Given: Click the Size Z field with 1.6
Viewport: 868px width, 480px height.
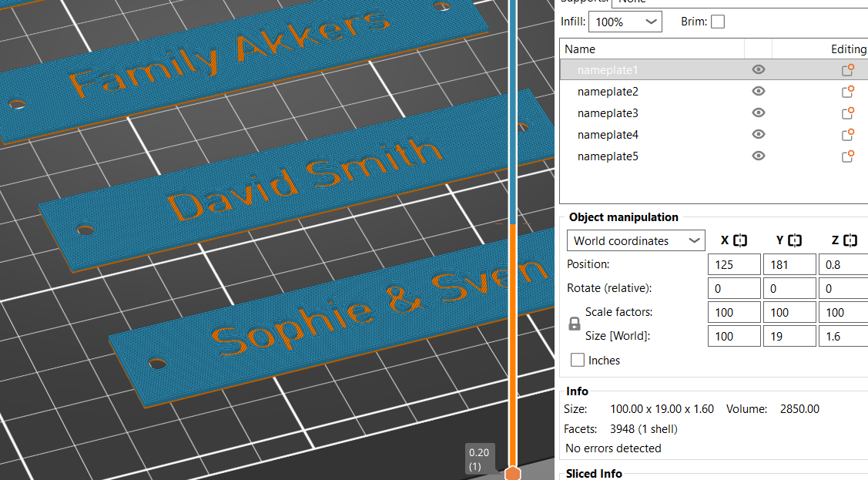Looking at the screenshot, I should [x=843, y=336].
